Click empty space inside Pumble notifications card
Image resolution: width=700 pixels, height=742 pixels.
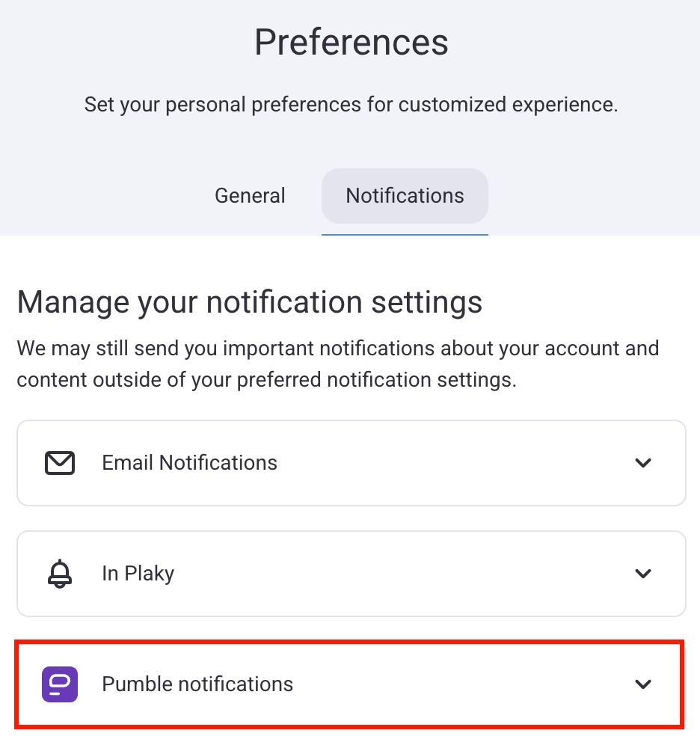point(464,684)
